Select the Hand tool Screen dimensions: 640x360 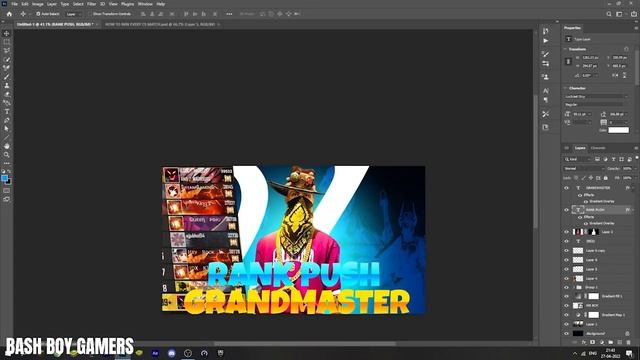point(7,146)
